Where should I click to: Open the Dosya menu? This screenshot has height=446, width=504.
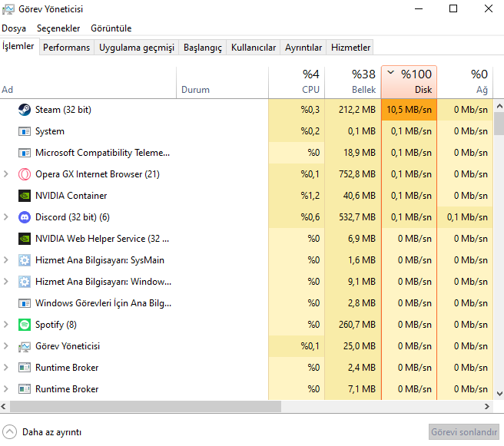coord(14,28)
